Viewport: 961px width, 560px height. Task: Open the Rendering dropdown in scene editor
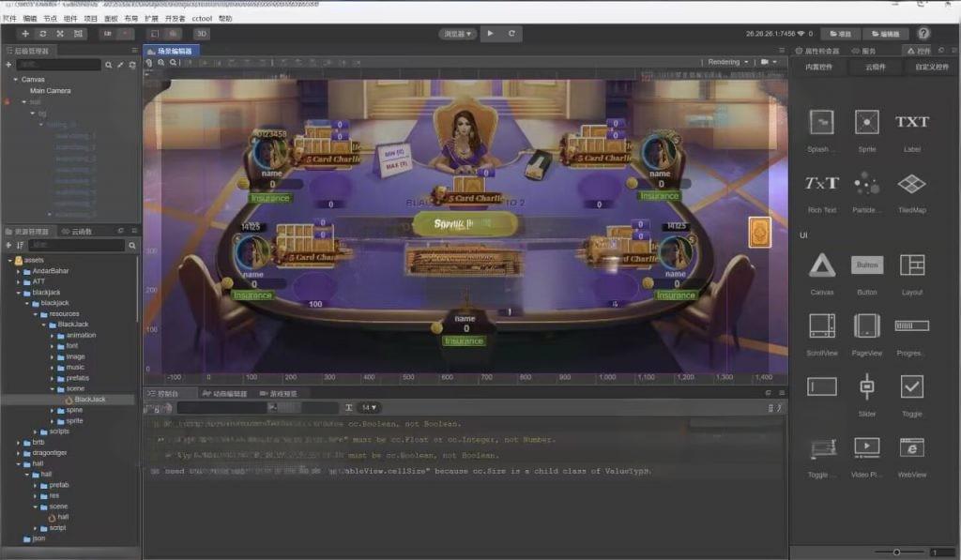(727, 62)
